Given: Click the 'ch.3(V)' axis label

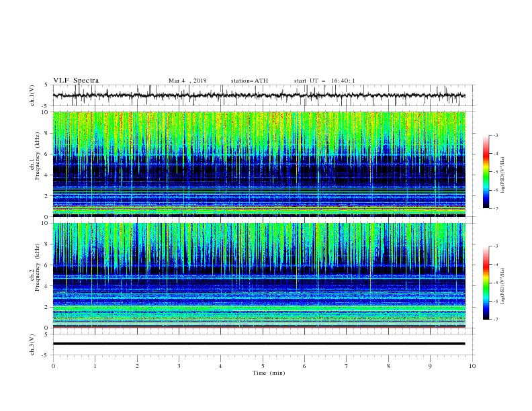Looking at the screenshot, I should coord(32,345).
